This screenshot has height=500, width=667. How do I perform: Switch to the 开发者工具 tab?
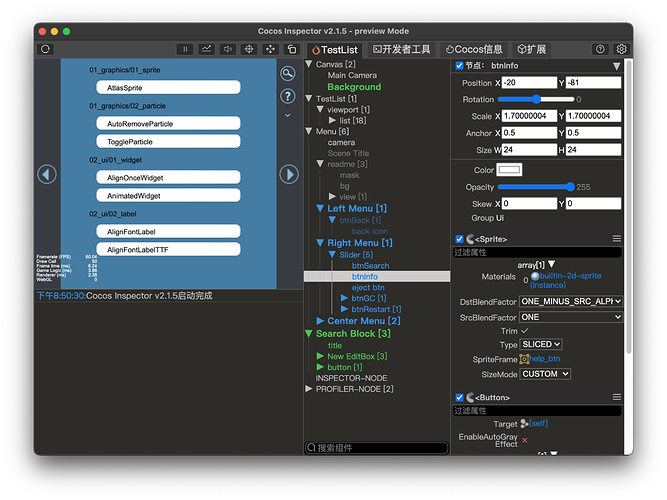pos(402,50)
